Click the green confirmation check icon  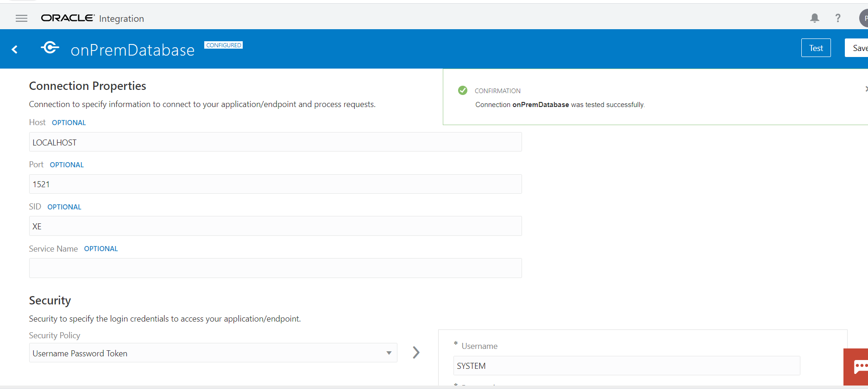coord(462,90)
